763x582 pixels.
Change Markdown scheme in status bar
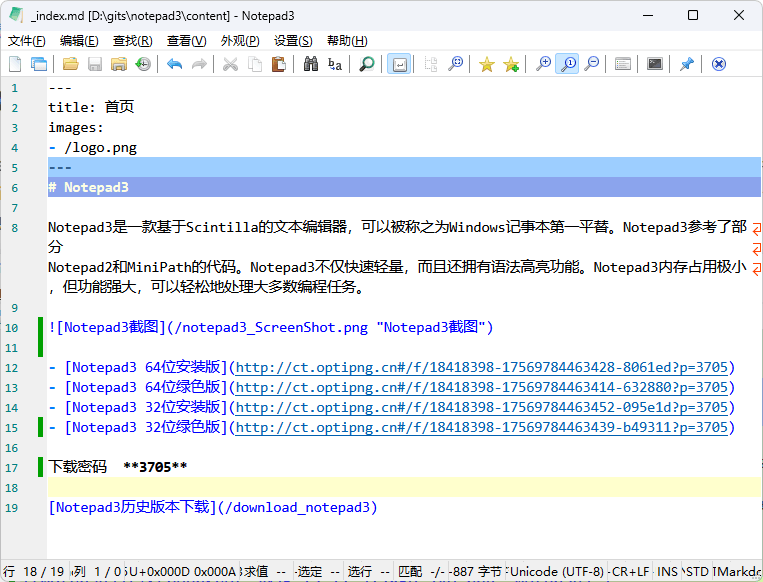(x=737, y=571)
